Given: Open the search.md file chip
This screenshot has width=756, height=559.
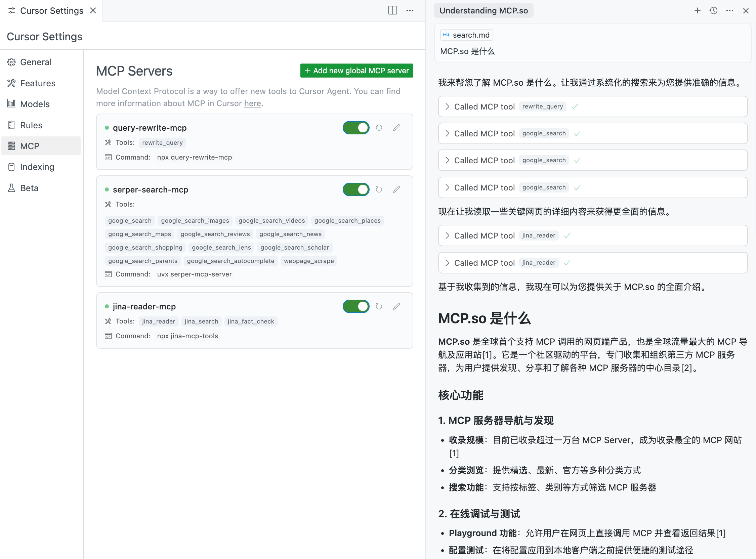Looking at the screenshot, I should point(466,35).
